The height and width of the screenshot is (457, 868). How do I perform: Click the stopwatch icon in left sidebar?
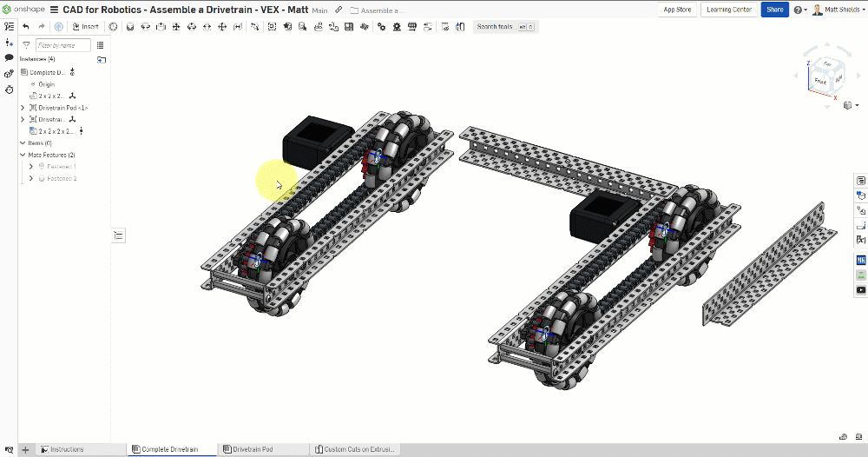coord(9,89)
